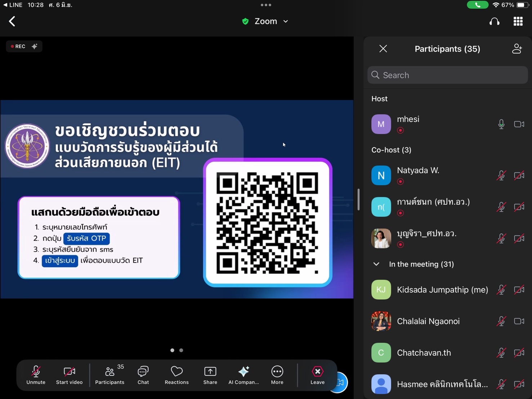Open the Chat panel

[143, 375]
